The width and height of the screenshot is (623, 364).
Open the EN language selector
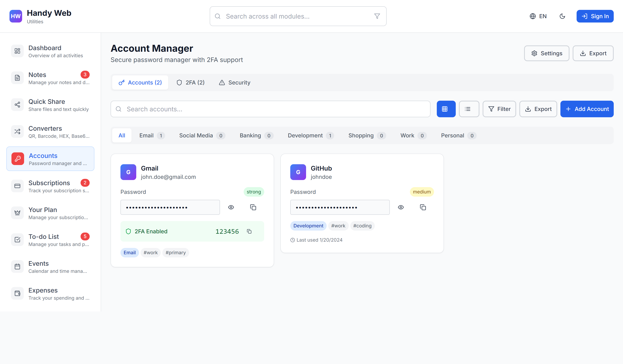(538, 16)
